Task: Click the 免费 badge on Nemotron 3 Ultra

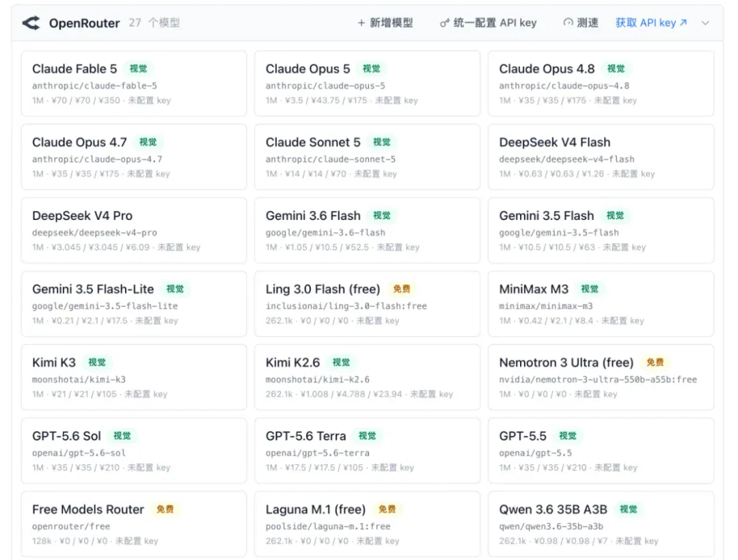Action: point(655,363)
